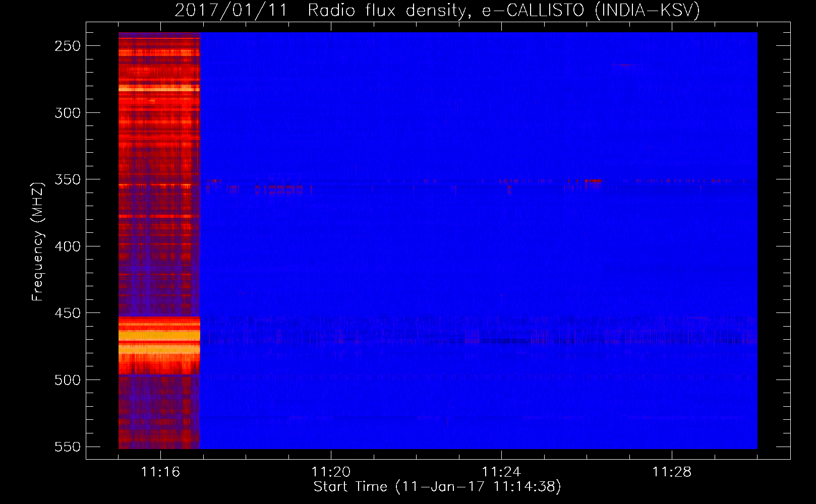Screen dimensions: 816x504
Task: Click the 11:24 time tick label
Action: tap(501, 472)
